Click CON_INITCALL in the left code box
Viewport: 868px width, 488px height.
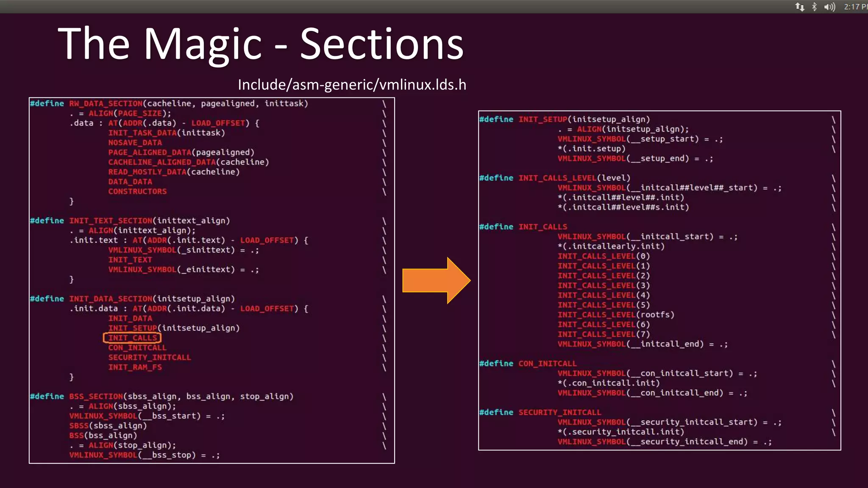tap(137, 347)
